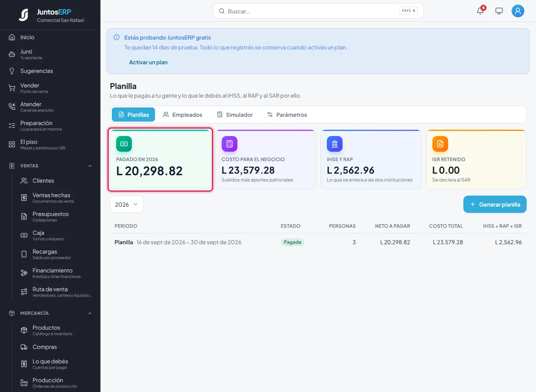Open Ruta de venta
The image size is (536, 392).
(x=56, y=292)
